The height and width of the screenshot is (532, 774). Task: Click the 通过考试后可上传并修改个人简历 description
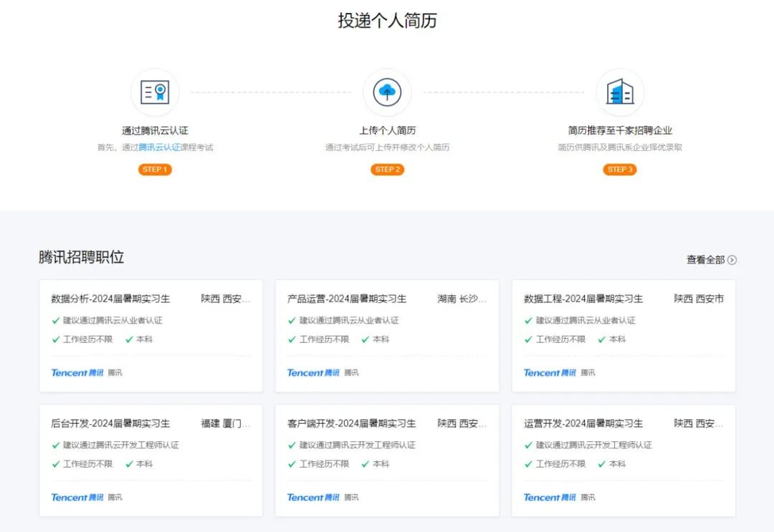pyautogui.click(x=388, y=147)
